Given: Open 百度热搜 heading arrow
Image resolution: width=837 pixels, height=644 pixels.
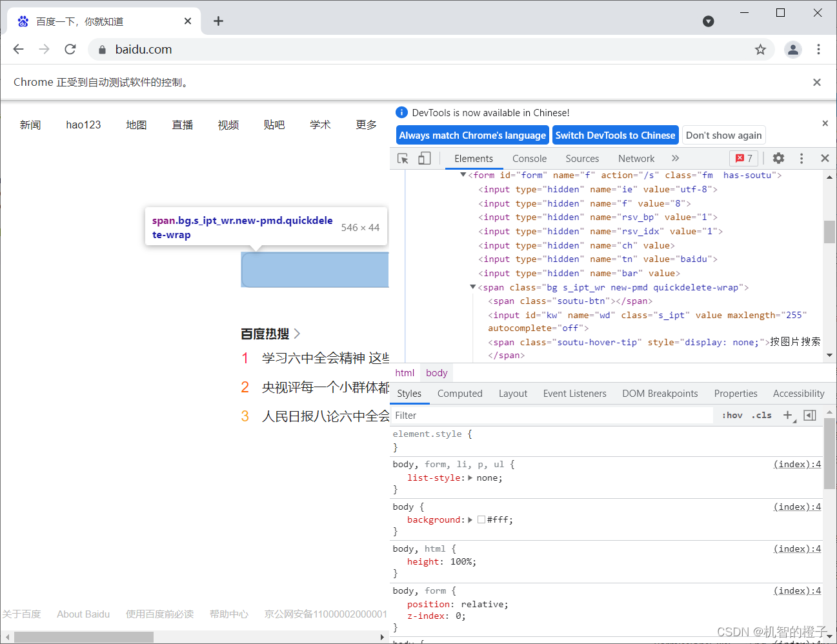Looking at the screenshot, I should click(x=297, y=334).
